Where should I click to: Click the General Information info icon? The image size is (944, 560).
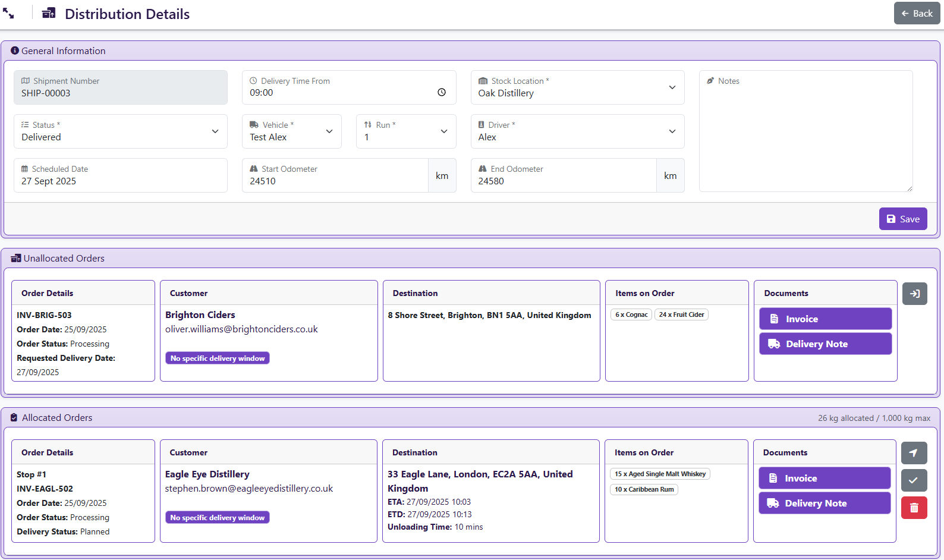[x=15, y=51]
